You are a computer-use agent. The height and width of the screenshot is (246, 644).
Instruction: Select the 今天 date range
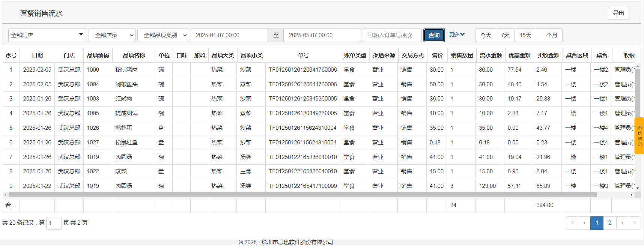[486, 35]
